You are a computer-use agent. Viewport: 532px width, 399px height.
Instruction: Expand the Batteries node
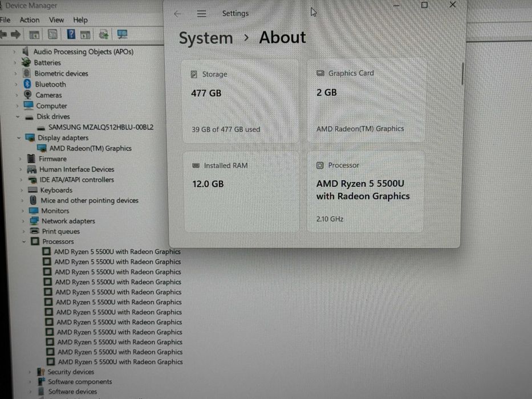click(x=15, y=63)
